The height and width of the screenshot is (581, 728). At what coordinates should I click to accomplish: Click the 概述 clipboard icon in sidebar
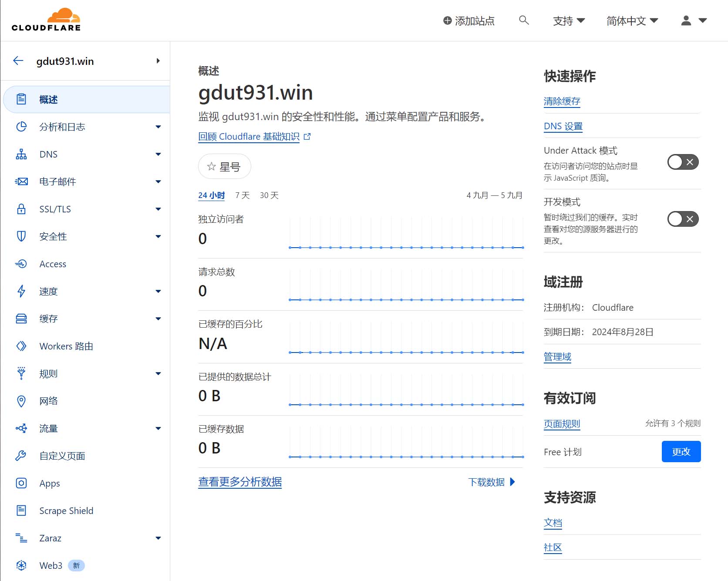[x=21, y=99]
